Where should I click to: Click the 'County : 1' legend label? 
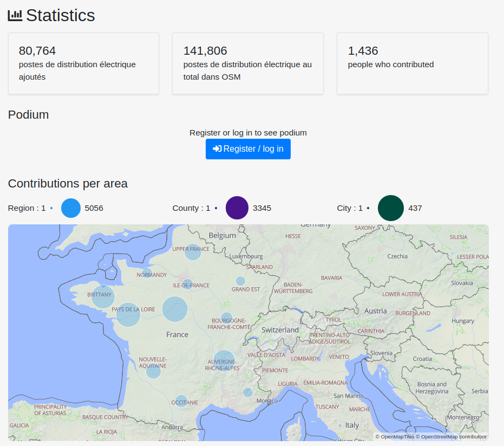191,208
